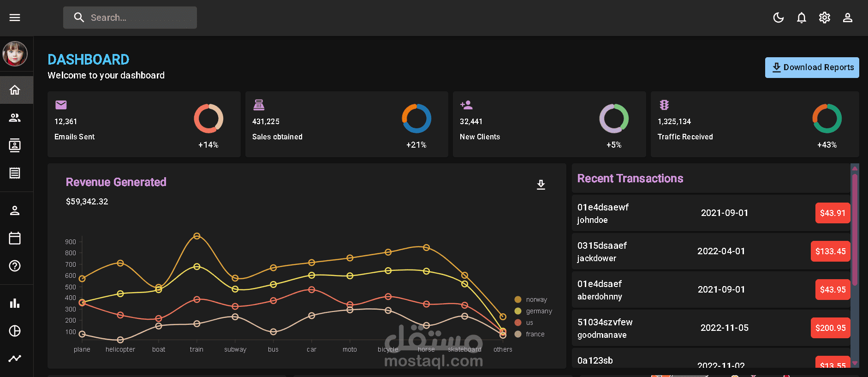Image resolution: width=868 pixels, height=377 pixels.
Task: Click the Recent Transactions heading
Action: [630, 179]
